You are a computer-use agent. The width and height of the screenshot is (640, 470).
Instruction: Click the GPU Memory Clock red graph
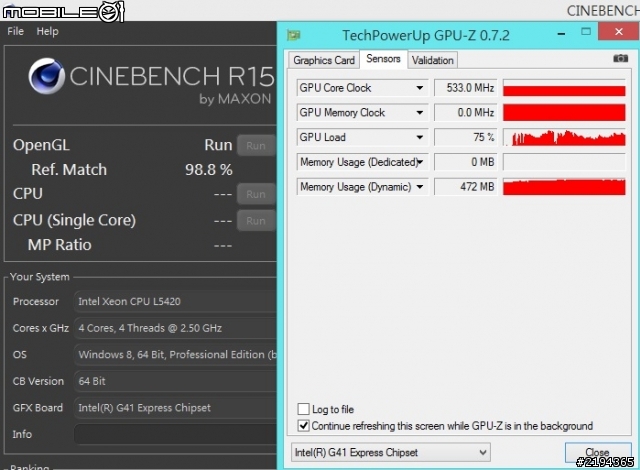pyautogui.click(x=564, y=113)
